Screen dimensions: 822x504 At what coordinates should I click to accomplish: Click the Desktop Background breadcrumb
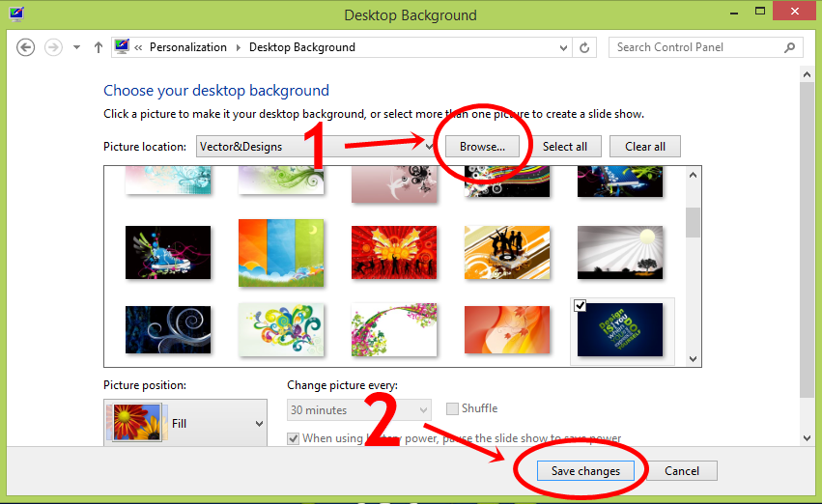point(302,47)
